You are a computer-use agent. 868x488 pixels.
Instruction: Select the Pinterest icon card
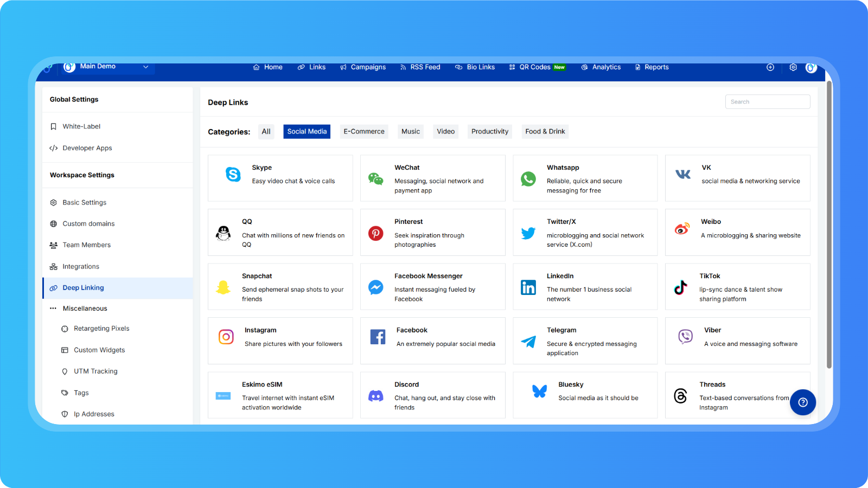375,233
